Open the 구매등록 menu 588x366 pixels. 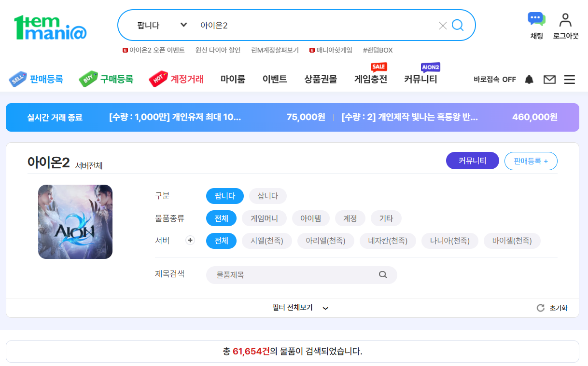[x=106, y=79]
